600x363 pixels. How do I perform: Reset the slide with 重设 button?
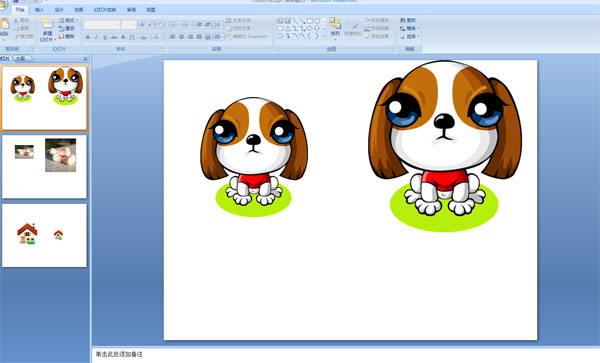tap(67, 28)
